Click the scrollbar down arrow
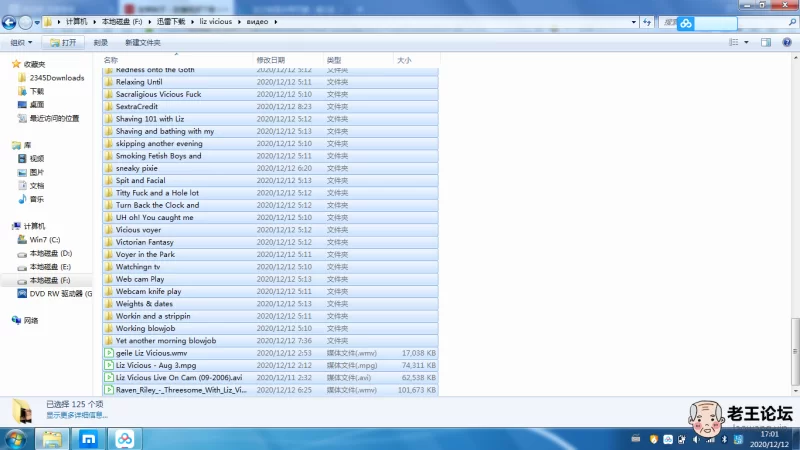 pos(795,391)
